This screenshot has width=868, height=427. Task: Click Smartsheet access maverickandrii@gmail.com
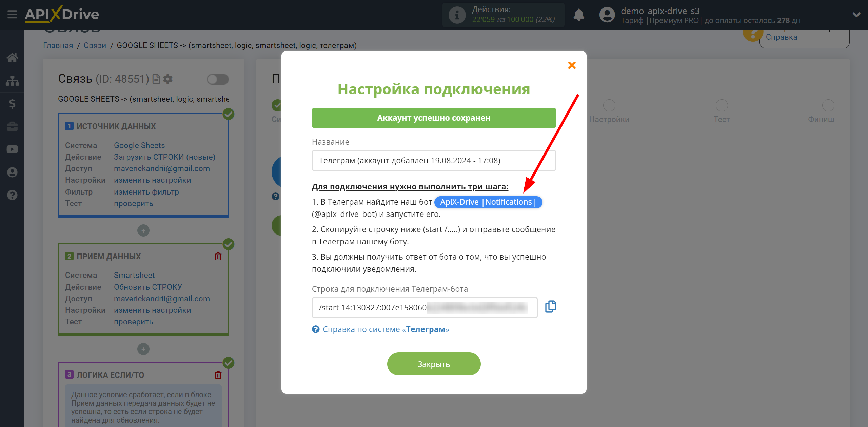[x=162, y=299]
